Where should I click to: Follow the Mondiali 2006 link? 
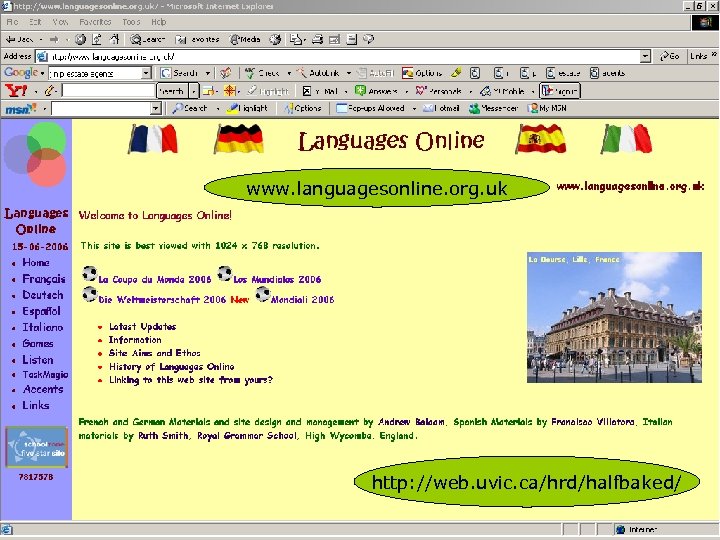pos(302,299)
